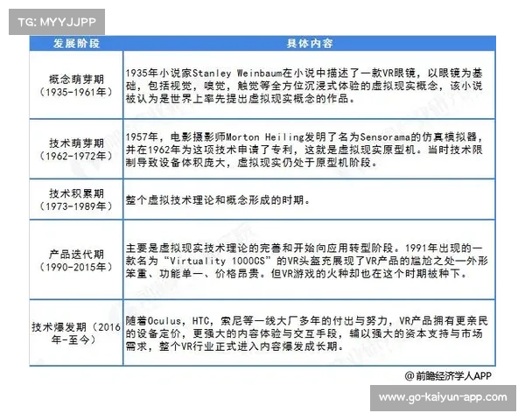Click the 具体内容 column header

309,44
